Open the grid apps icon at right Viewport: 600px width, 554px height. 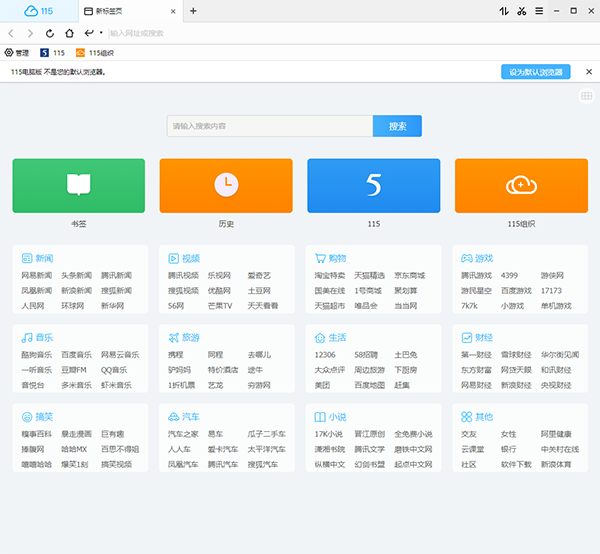[x=586, y=96]
